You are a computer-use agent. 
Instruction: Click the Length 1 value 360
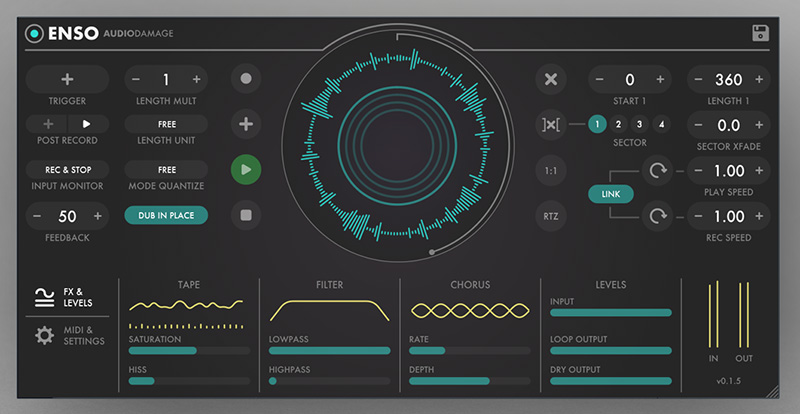tap(729, 80)
